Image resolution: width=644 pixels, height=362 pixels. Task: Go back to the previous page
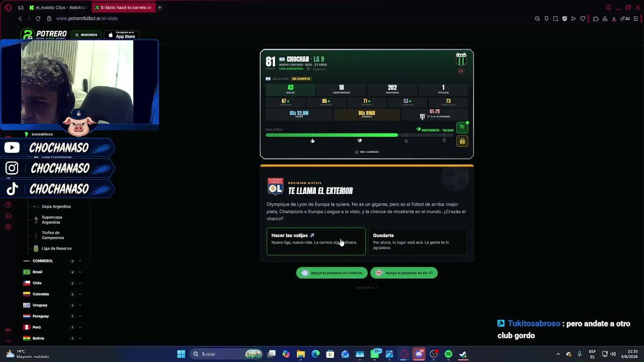coord(20,19)
